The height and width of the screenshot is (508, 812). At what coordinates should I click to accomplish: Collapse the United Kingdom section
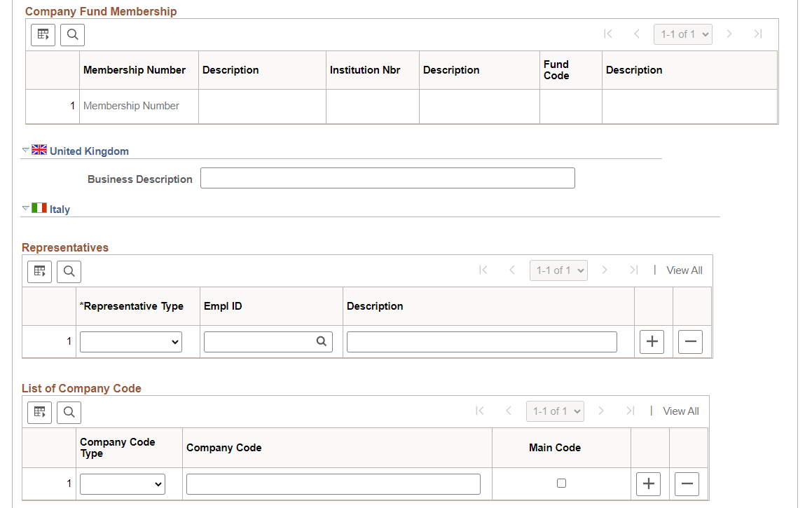[25, 149]
